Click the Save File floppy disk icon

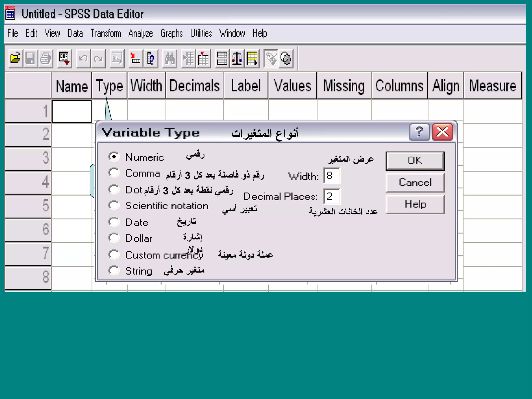(31, 58)
